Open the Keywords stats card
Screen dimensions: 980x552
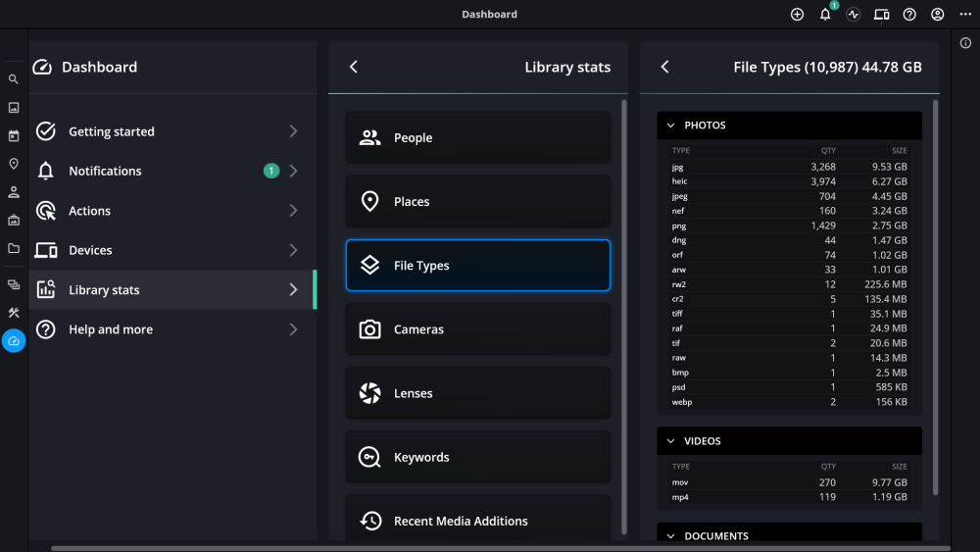[477, 457]
